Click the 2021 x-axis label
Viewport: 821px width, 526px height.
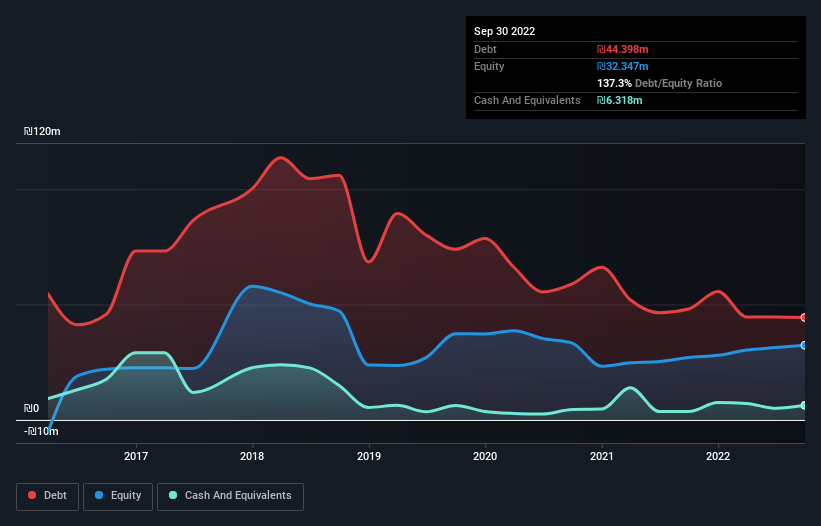[602, 456]
